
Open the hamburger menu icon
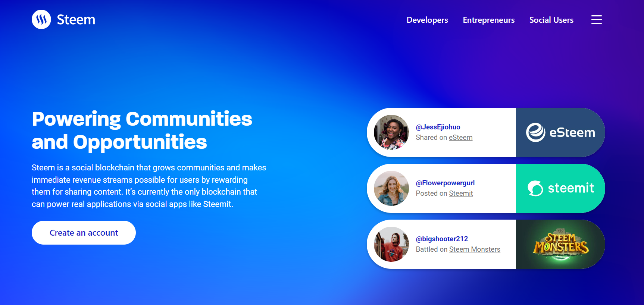[x=597, y=20]
